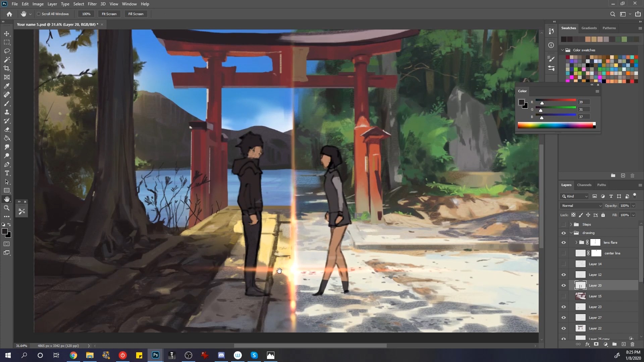This screenshot has height=362, width=644.
Task: Open the layer Opacity dropdown arrow
Action: click(633, 206)
